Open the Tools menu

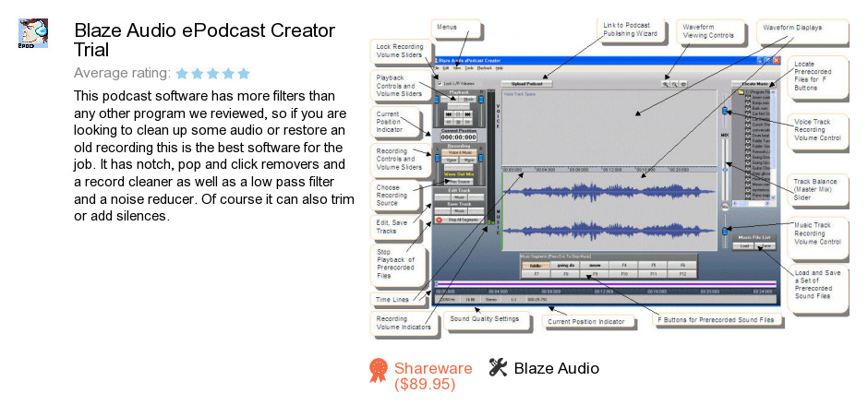(x=469, y=68)
